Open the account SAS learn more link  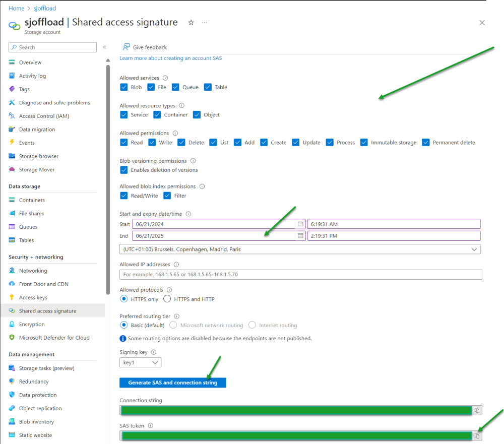click(x=170, y=58)
